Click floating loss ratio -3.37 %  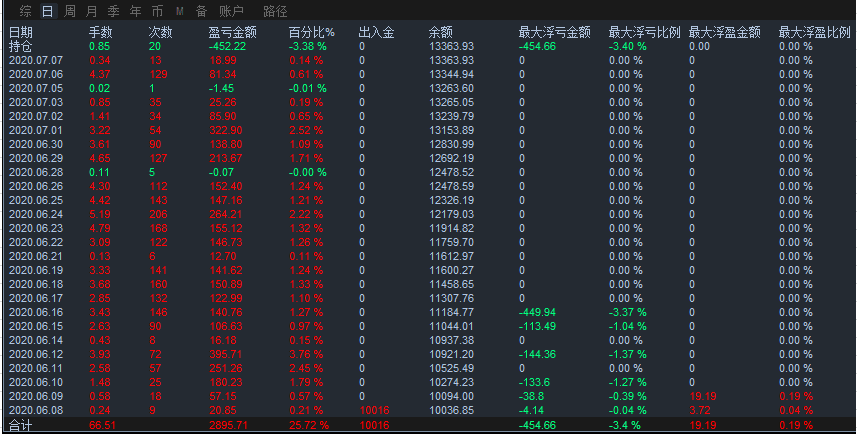pos(627,312)
